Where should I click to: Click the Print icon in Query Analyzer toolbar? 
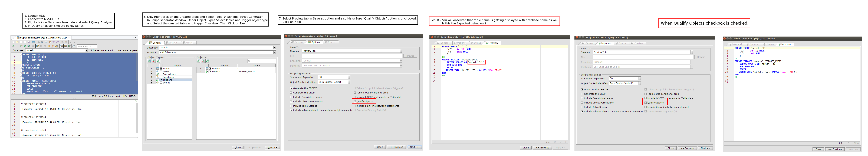(34, 42)
